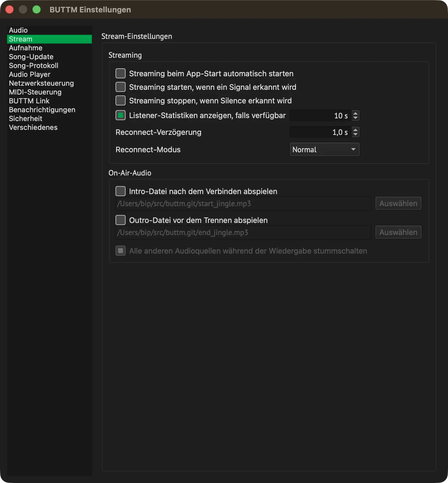
Task: Select Audio in the settings sidebar
Action: tap(50, 30)
